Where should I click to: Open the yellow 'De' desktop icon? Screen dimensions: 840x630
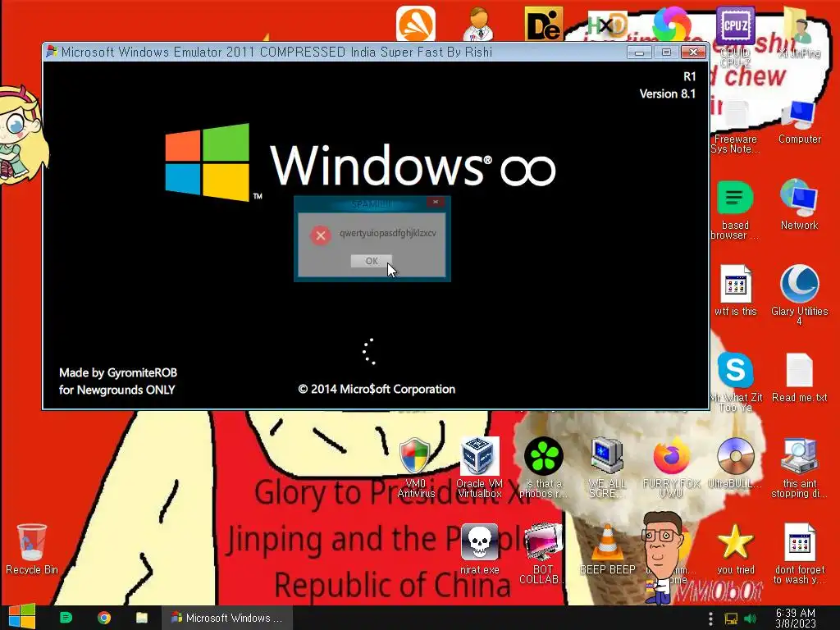[543, 24]
